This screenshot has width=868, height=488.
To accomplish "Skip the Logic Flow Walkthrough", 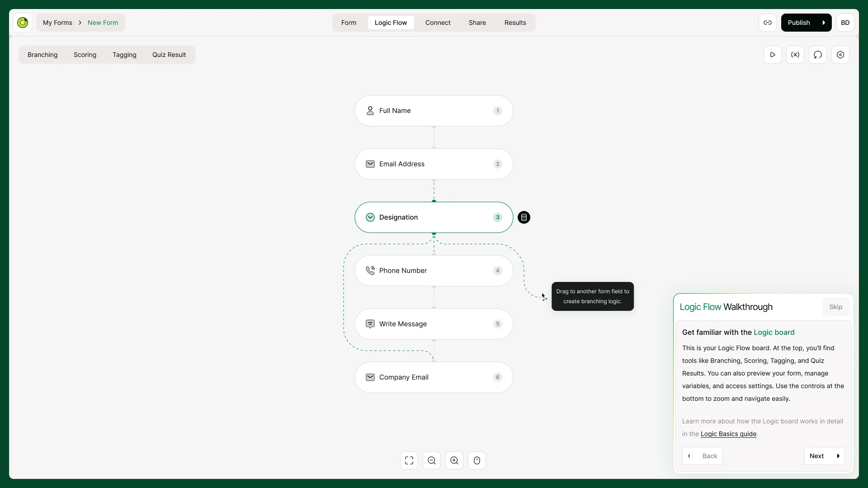I will (835, 307).
